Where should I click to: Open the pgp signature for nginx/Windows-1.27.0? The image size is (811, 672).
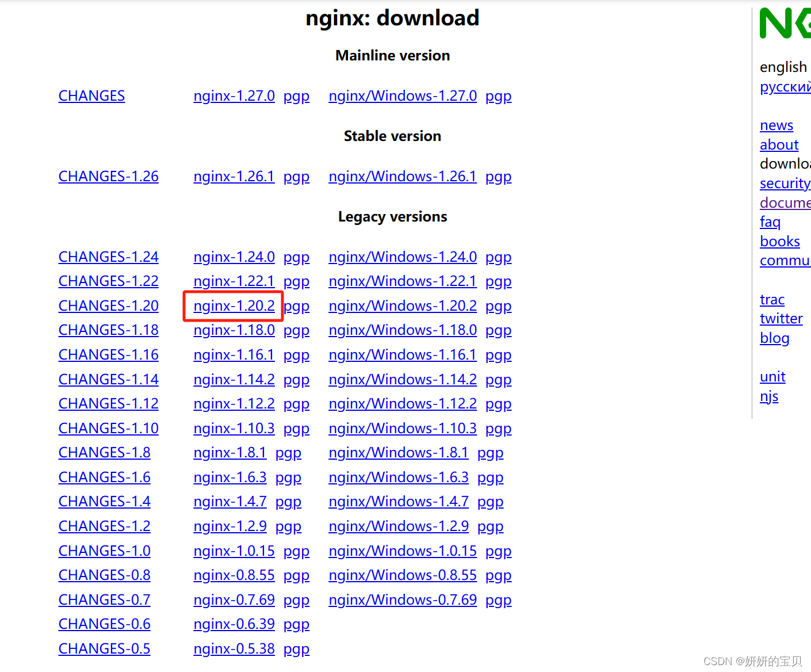tap(498, 96)
